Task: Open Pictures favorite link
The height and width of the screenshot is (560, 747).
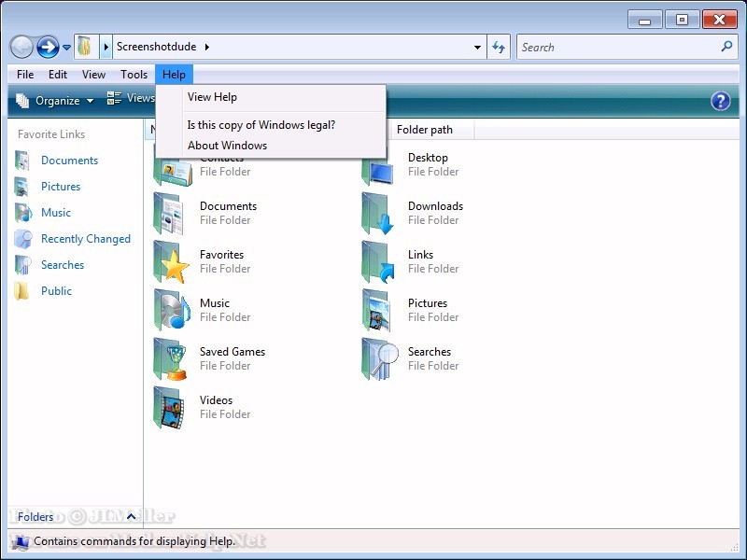Action: click(61, 186)
